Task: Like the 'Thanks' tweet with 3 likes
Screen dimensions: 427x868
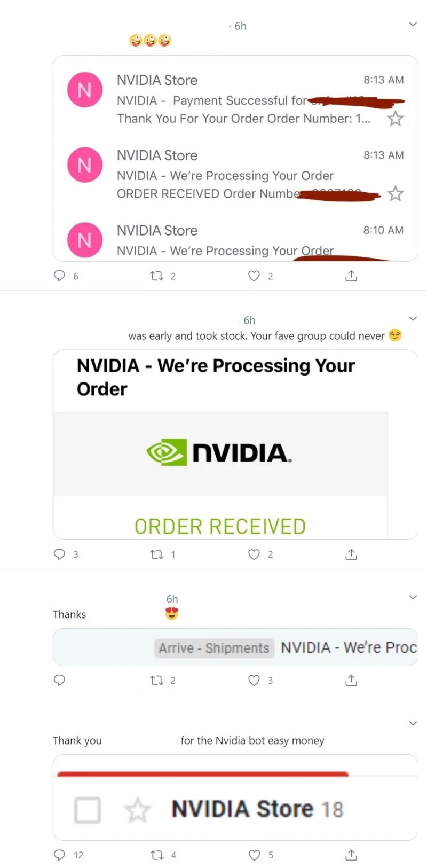Action: point(254,680)
